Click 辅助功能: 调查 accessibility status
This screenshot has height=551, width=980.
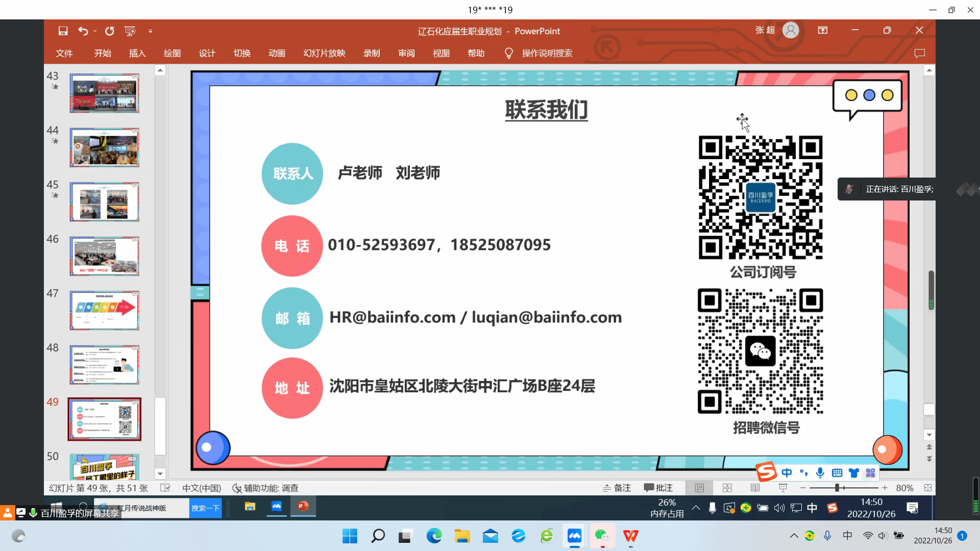pos(265,488)
